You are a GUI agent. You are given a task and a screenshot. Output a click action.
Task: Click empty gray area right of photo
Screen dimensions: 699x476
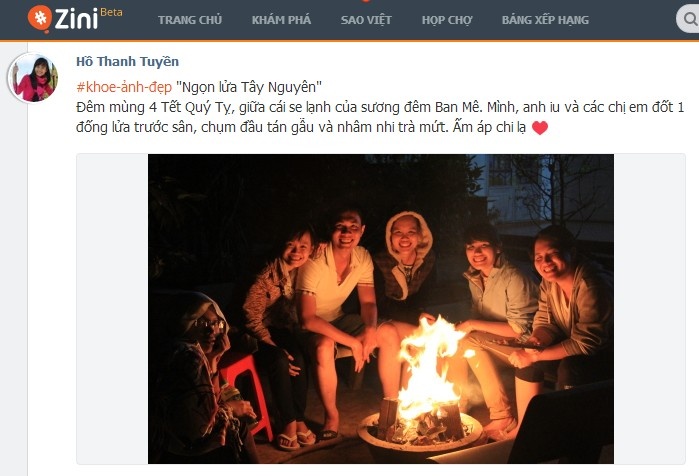point(649,309)
